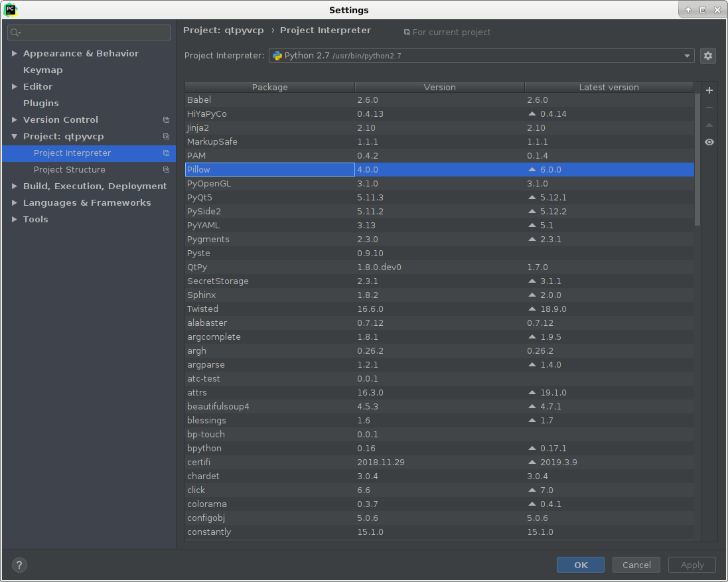The image size is (728, 582).
Task: Select the MarkupSafe package row
Action: (440, 141)
